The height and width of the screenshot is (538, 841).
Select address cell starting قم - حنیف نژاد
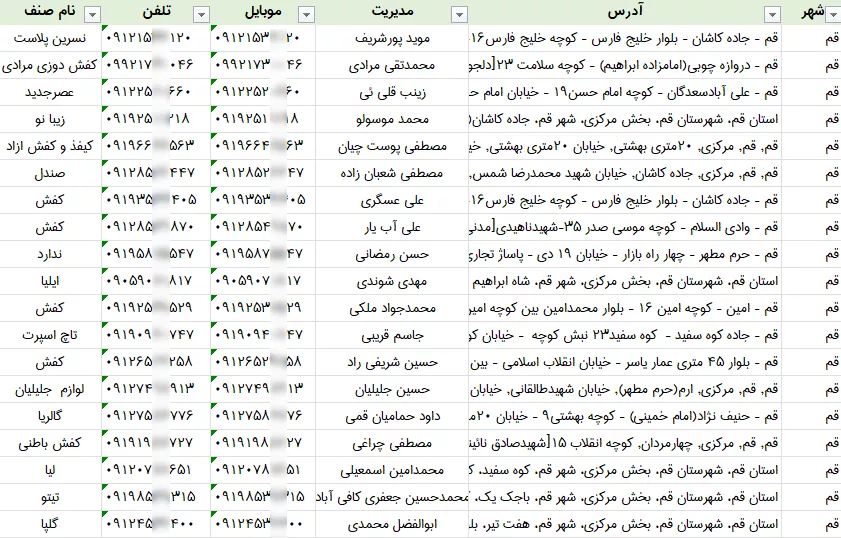tap(625, 416)
